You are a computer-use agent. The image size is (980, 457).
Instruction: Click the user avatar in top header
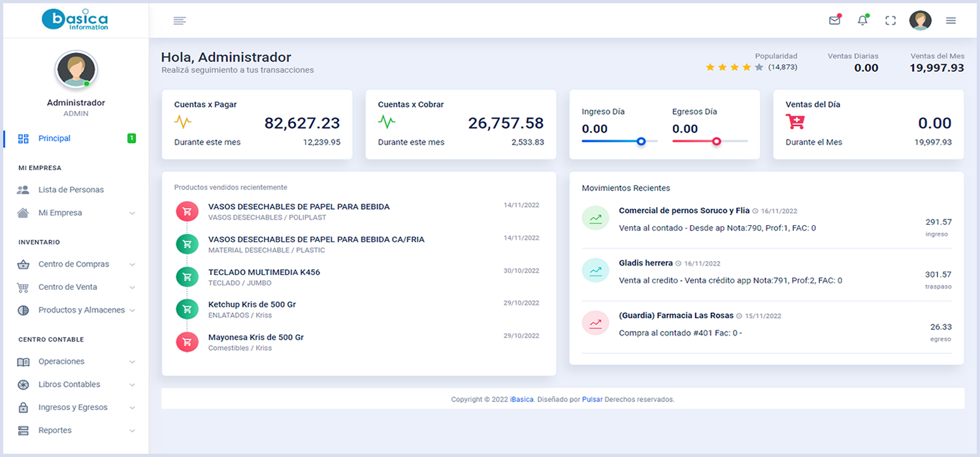click(920, 20)
